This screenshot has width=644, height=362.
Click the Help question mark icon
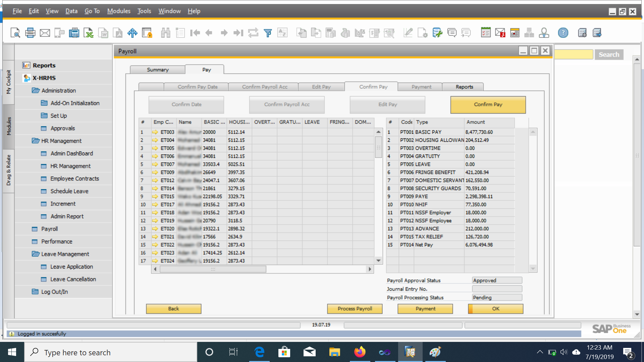pos(563,33)
